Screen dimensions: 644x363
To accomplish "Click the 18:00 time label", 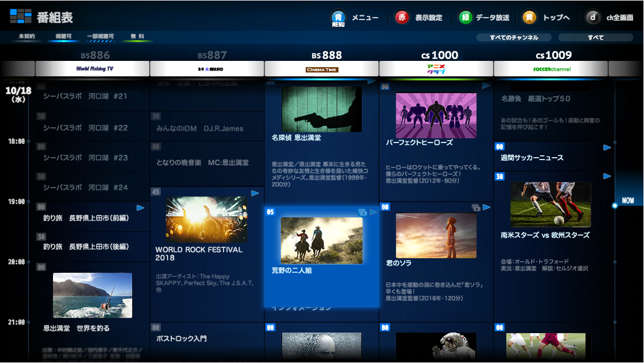I will coord(16,141).
